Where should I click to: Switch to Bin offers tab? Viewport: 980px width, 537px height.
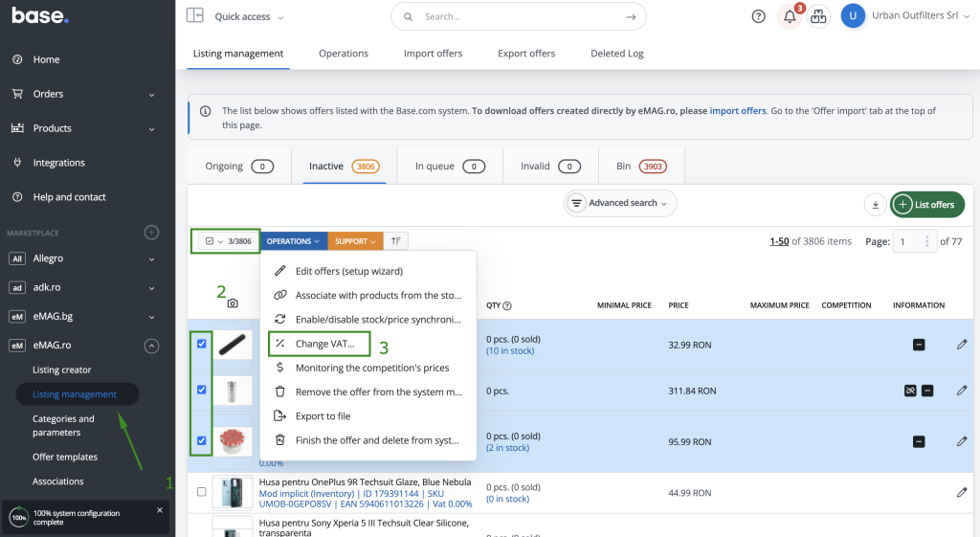[x=641, y=167]
